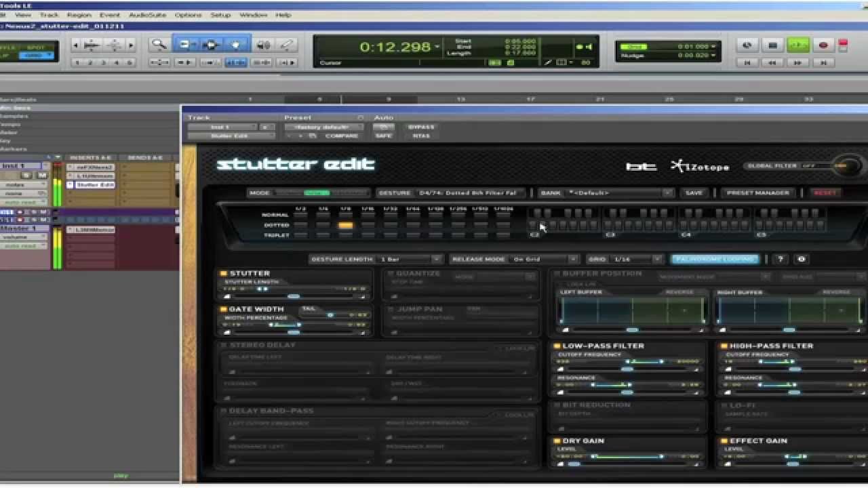
Task: Click the iZotope logo
Action: click(x=700, y=166)
